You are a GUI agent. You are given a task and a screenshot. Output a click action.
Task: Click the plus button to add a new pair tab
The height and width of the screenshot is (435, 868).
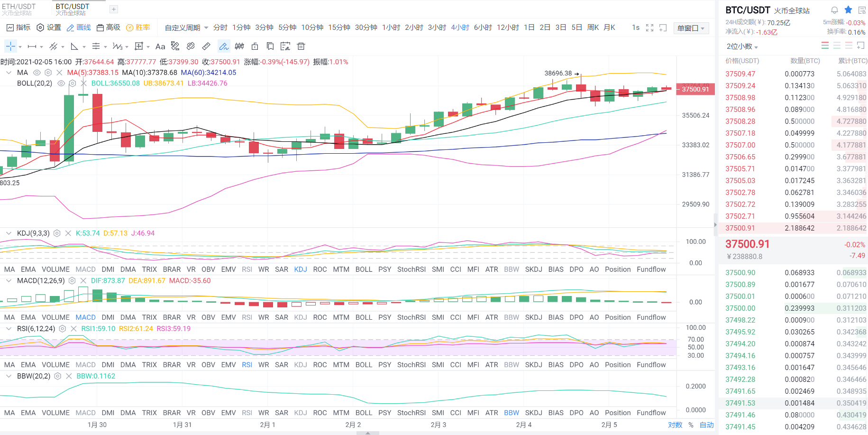point(113,9)
